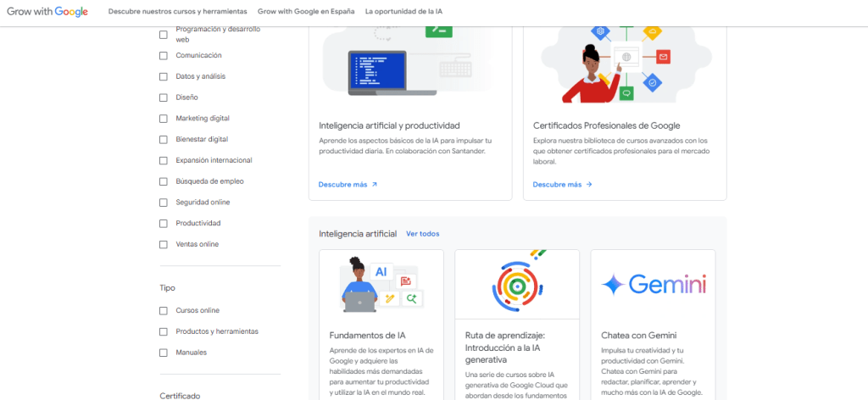Check the Cursos online type filter
The image size is (868, 400).
pyautogui.click(x=164, y=310)
